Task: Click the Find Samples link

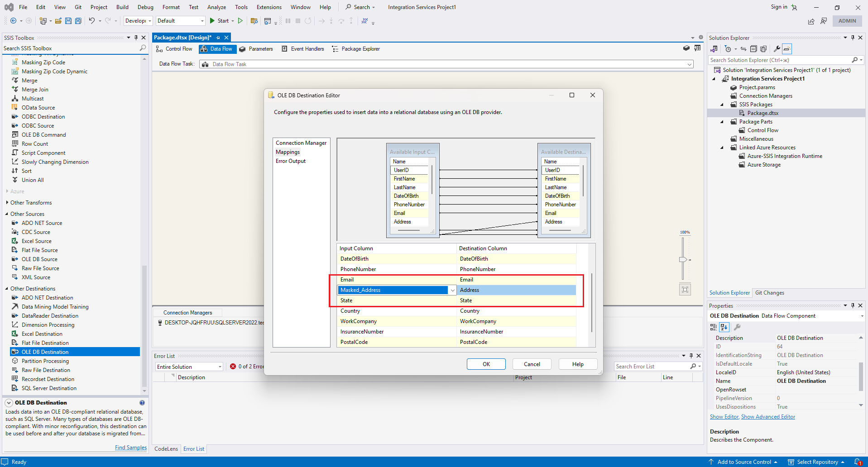Action: point(131,448)
